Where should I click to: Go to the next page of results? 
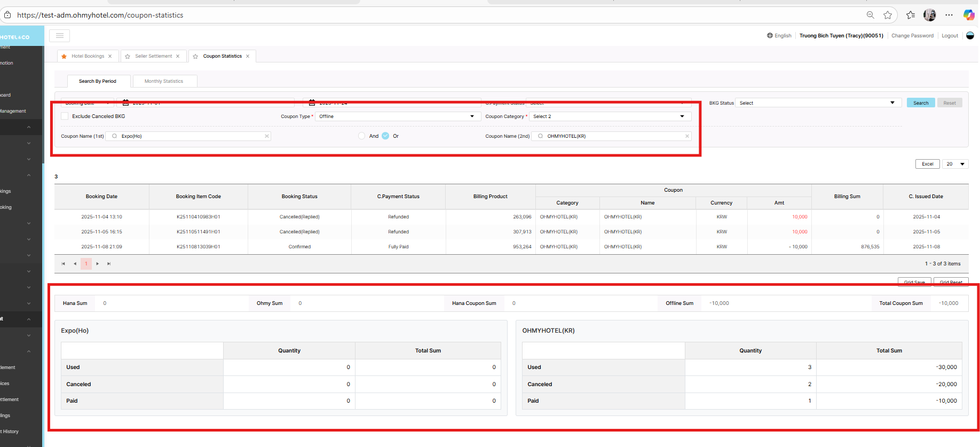(98, 264)
